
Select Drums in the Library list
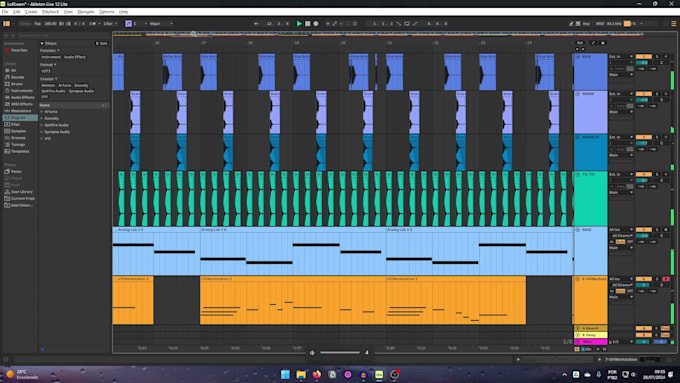(17, 84)
